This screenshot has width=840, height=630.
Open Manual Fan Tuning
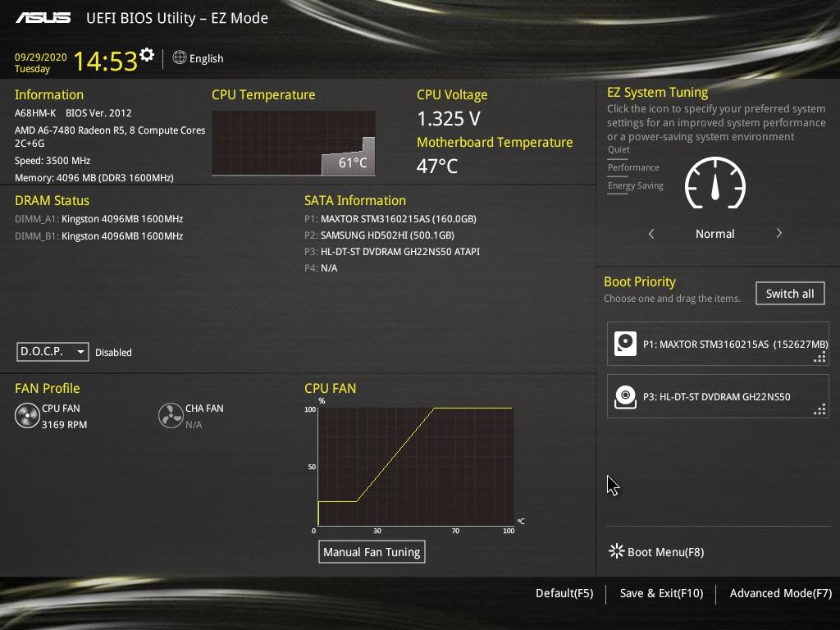[x=372, y=552]
